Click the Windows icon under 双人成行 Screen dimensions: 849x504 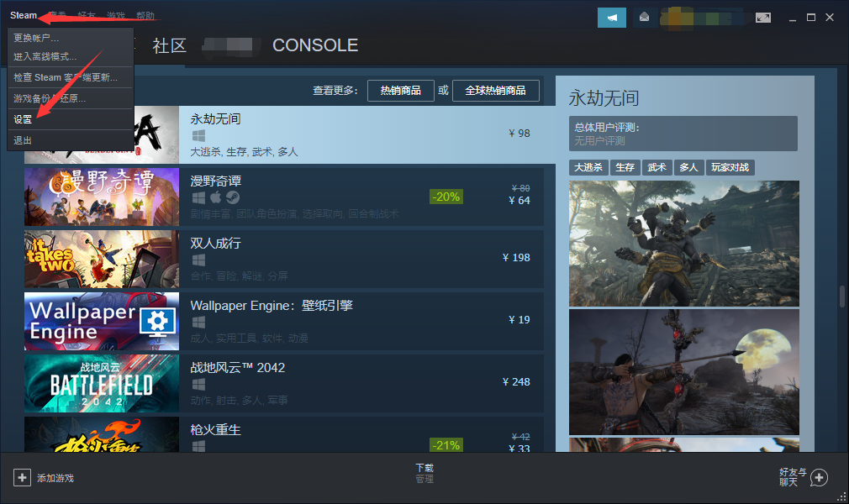(198, 260)
